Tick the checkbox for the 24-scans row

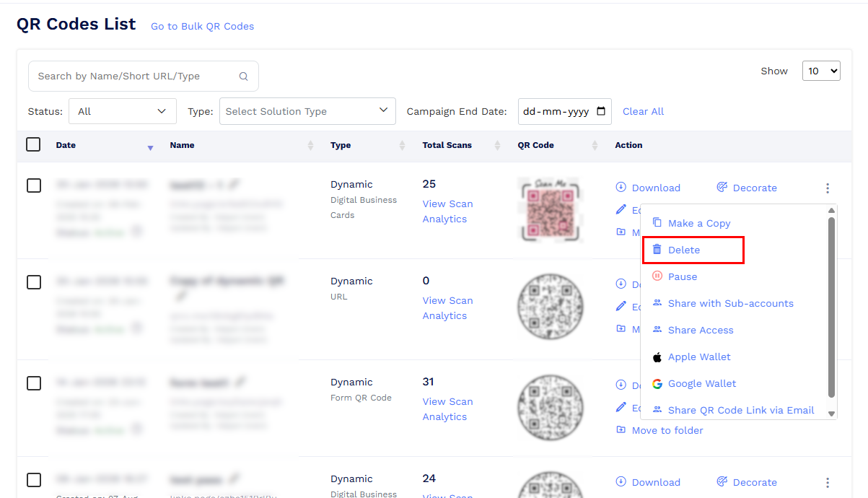[x=34, y=480]
